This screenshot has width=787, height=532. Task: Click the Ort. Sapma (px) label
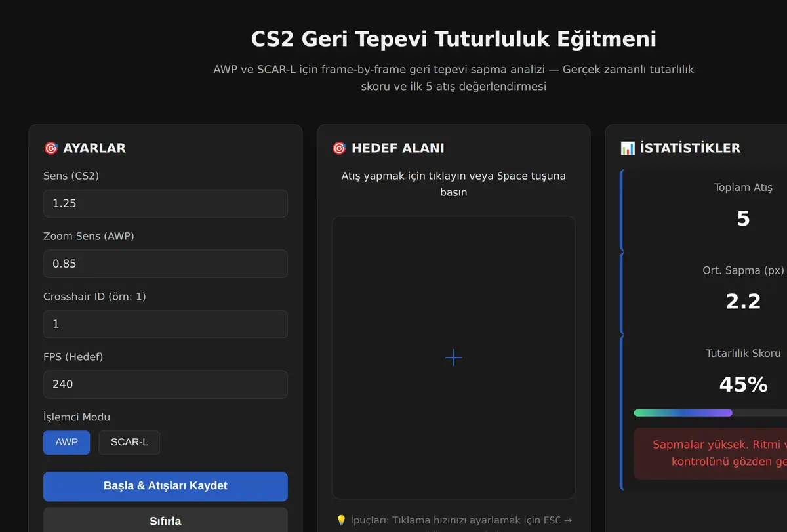(x=743, y=270)
